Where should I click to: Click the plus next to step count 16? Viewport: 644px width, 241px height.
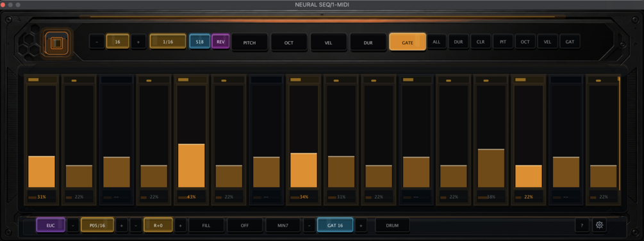pyautogui.click(x=138, y=42)
